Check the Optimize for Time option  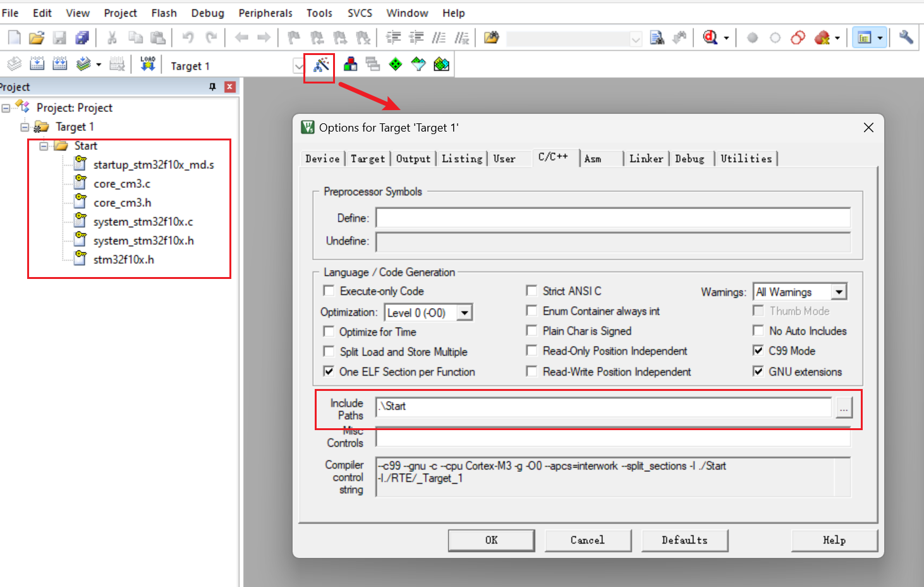pyautogui.click(x=329, y=331)
